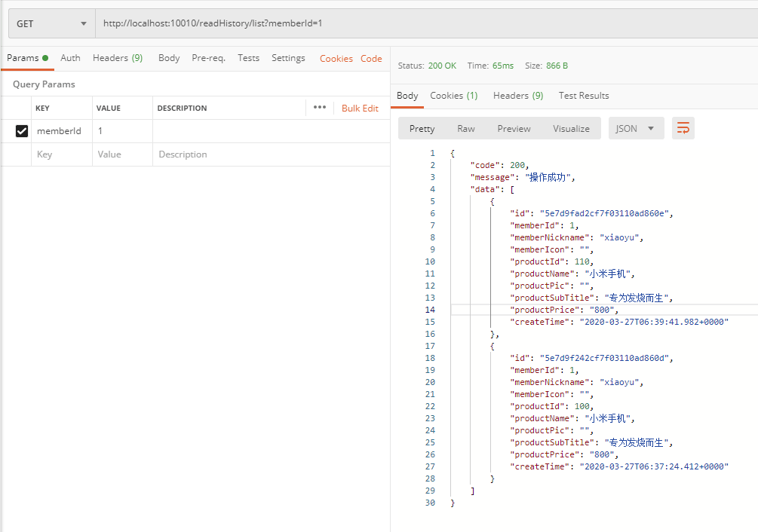Open the request Body tab
The image size is (758, 532).
tap(169, 58)
